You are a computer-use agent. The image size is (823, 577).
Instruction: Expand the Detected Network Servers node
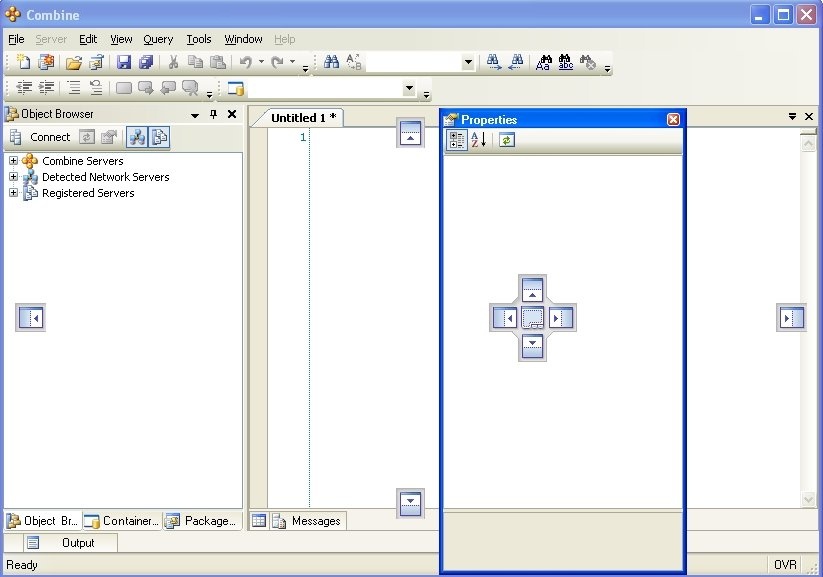pos(13,177)
